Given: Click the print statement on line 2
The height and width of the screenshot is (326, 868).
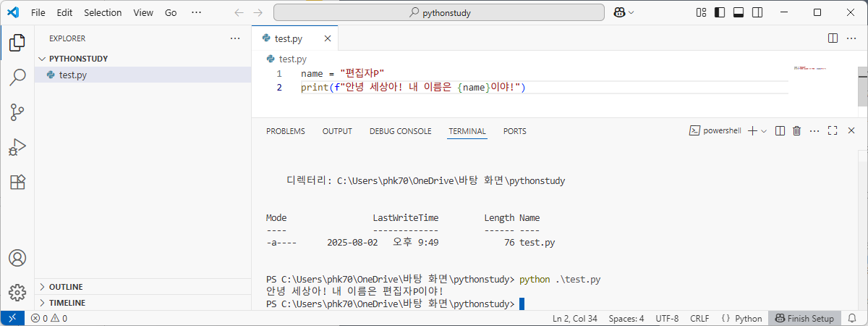Looking at the screenshot, I should tap(412, 88).
